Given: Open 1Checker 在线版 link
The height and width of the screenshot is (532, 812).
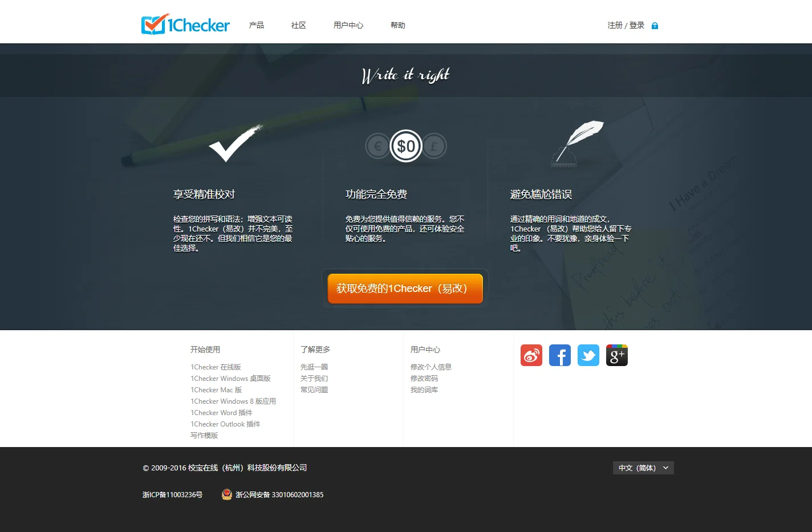Looking at the screenshot, I should 216,367.
